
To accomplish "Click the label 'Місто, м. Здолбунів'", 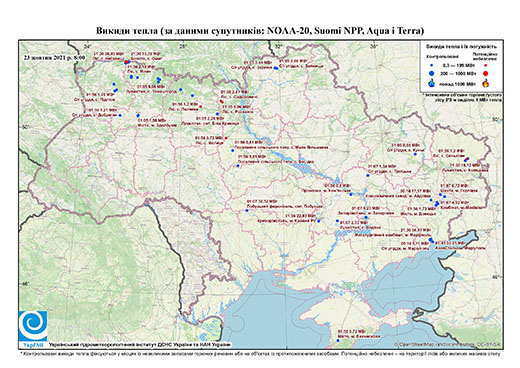I will 157,125.
